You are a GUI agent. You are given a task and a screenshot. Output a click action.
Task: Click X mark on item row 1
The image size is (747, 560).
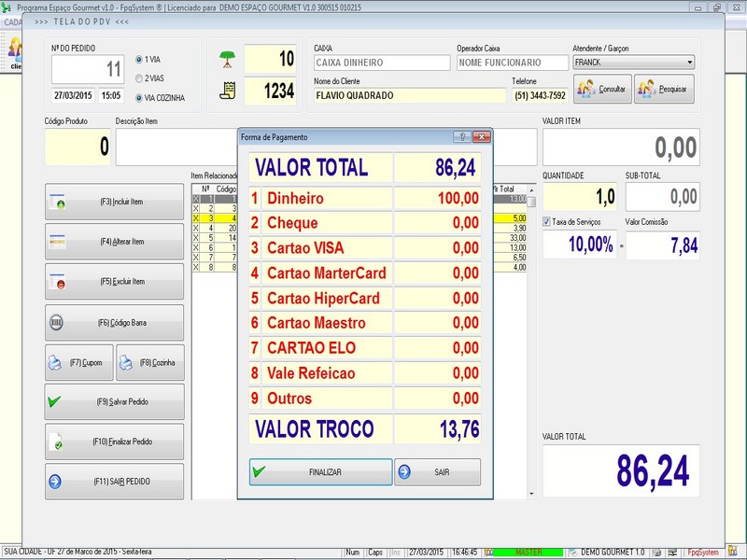pyautogui.click(x=196, y=199)
